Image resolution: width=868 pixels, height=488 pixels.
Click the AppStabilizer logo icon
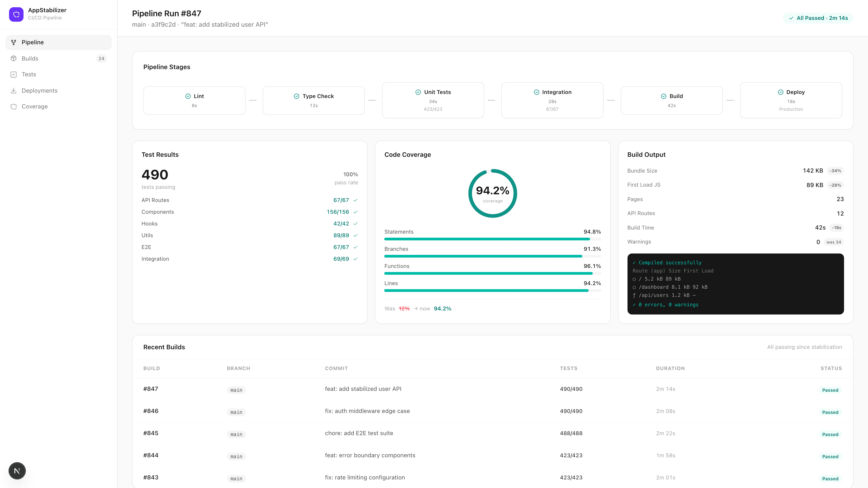click(16, 14)
